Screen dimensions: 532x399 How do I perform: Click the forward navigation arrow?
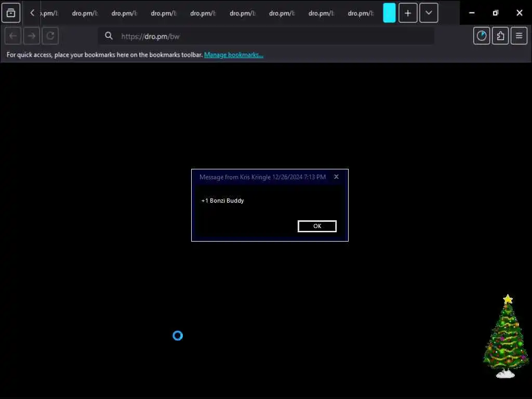32,36
